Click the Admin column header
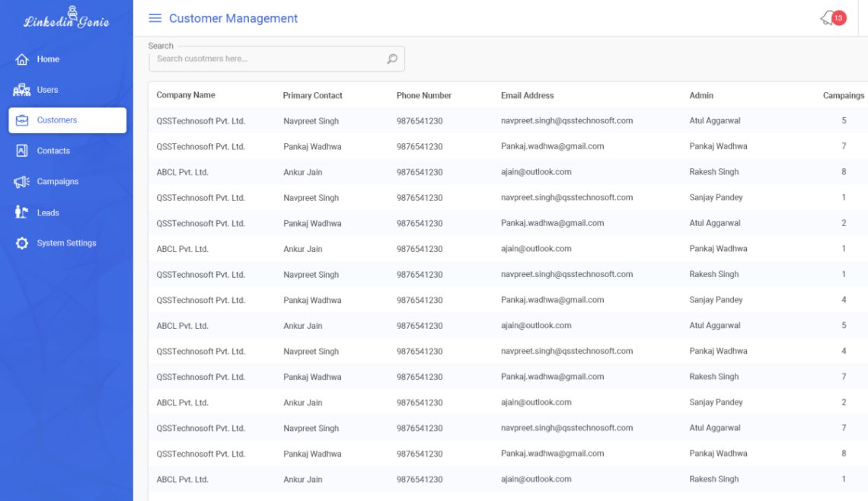The height and width of the screenshot is (501, 868). (700, 95)
